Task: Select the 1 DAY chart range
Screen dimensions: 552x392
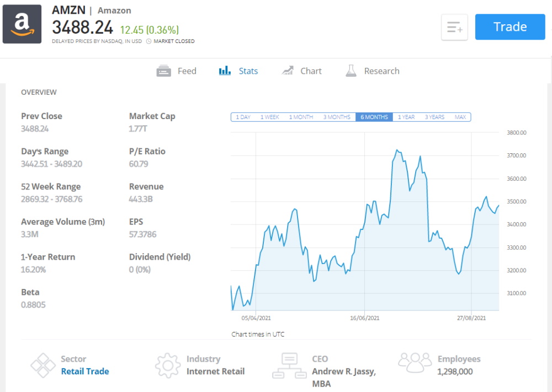Action: (243, 117)
